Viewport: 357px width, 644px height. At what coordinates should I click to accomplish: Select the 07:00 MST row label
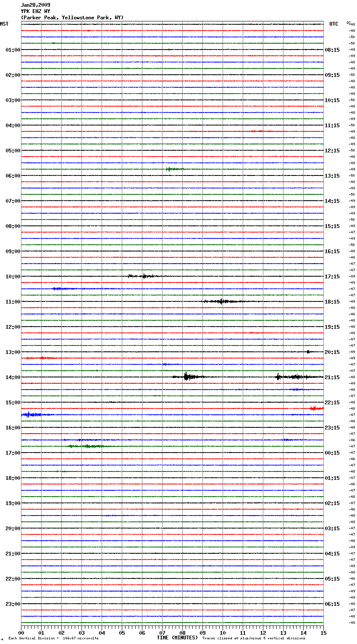click(13, 201)
